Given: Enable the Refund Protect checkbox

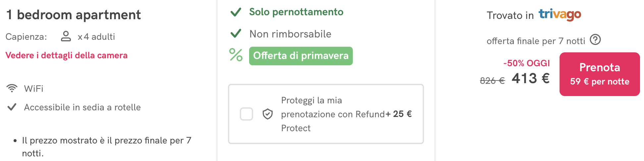Looking at the screenshot, I should point(246,114).
